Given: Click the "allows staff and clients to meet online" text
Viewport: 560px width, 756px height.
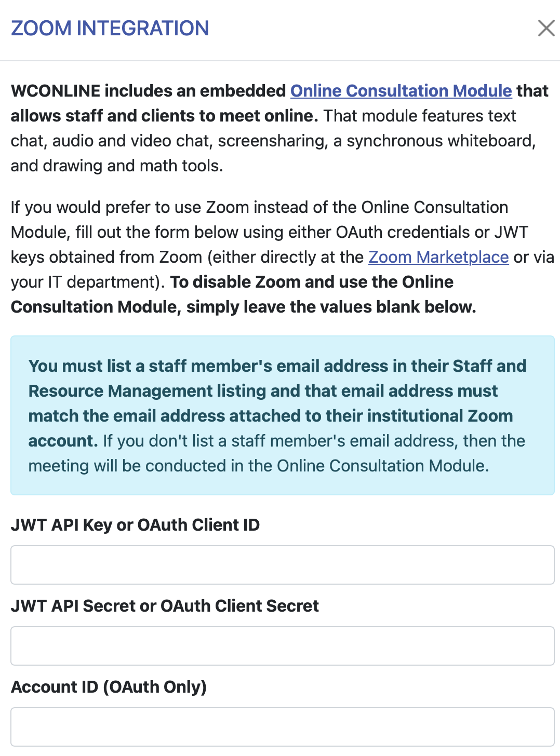Looking at the screenshot, I should pyautogui.click(x=164, y=116).
